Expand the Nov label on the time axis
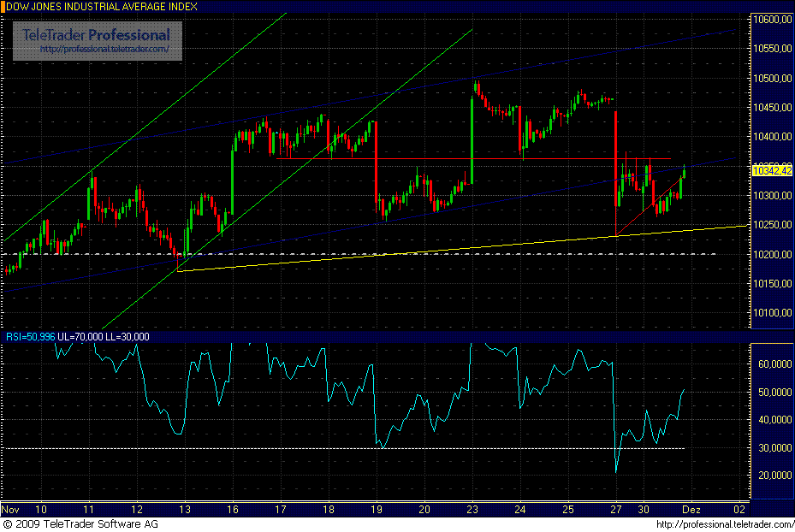Viewport: 795px width, 532px height. click(x=10, y=508)
